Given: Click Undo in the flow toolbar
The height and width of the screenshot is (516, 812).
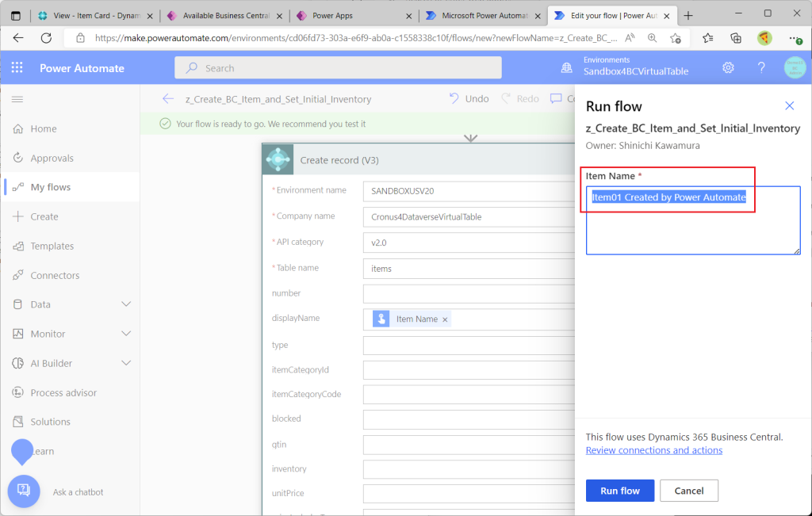Looking at the screenshot, I should 469,99.
